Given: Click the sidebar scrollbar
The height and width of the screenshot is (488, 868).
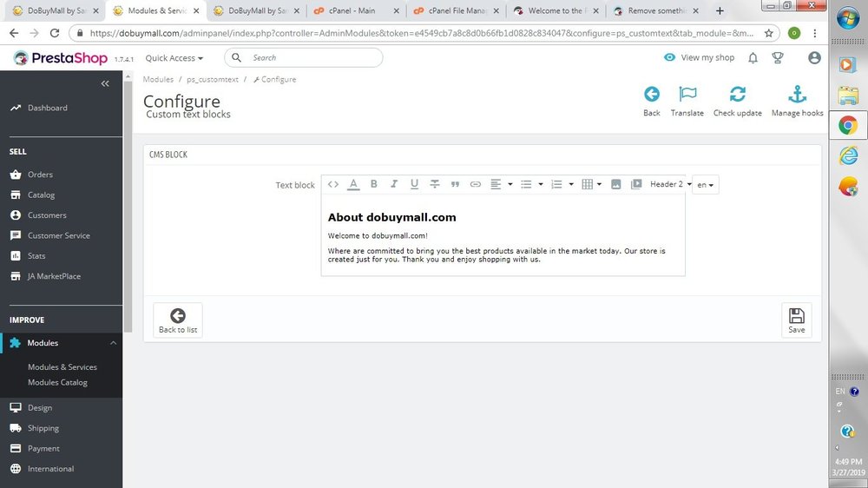Looking at the screenshot, I should click(128, 206).
